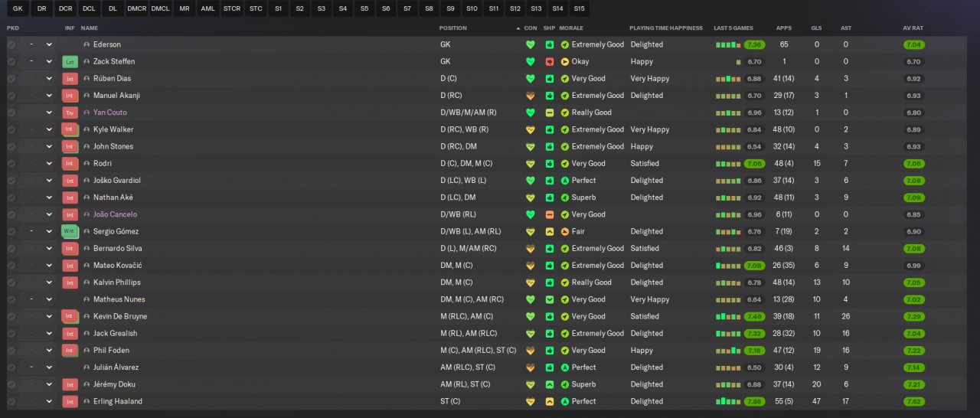
Task: Click Zack Steffen's red match sharpness icon
Action: (x=549, y=61)
